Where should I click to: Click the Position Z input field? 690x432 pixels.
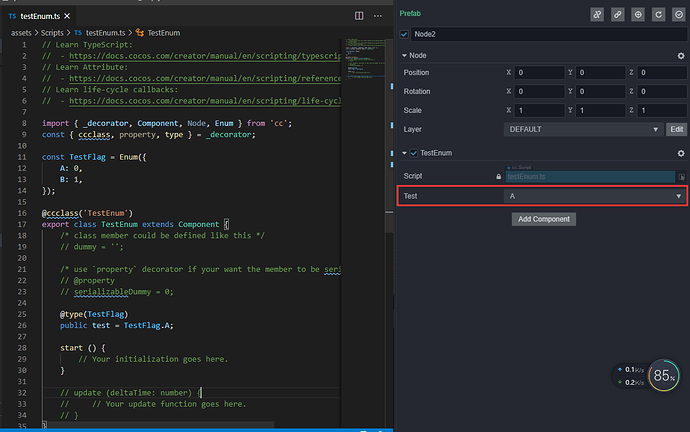pyautogui.click(x=662, y=73)
